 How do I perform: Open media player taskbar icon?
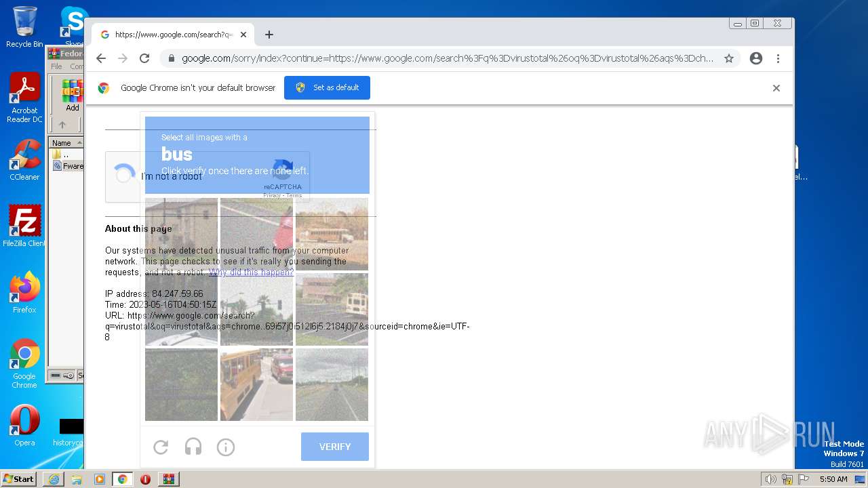click(100, 479)
